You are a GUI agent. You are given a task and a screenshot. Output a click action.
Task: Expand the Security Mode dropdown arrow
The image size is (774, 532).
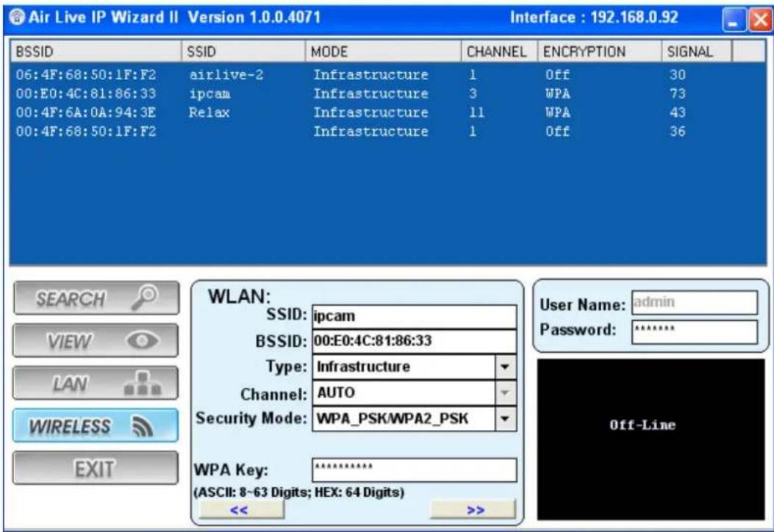tap(505, 419)
